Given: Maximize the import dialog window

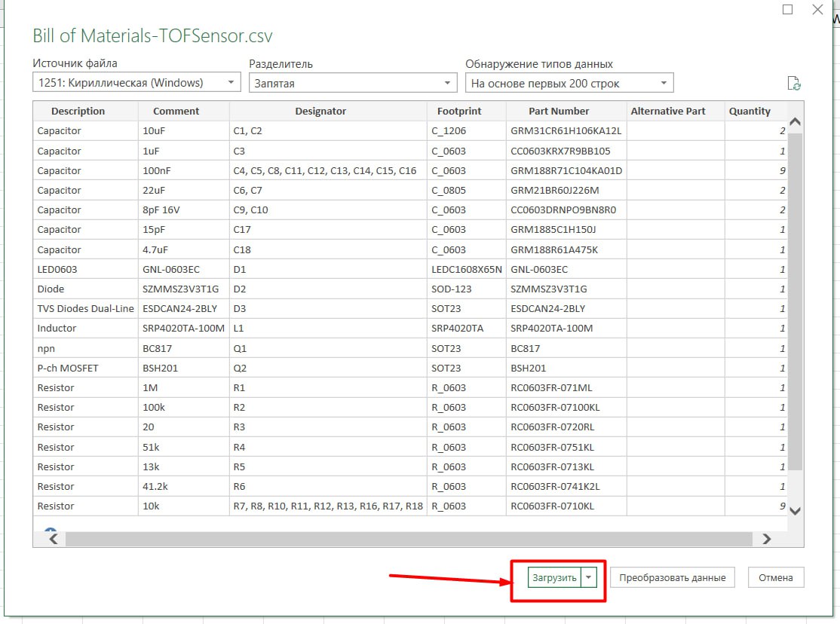Looking at the screenshot, I should (x=788, y=10).
